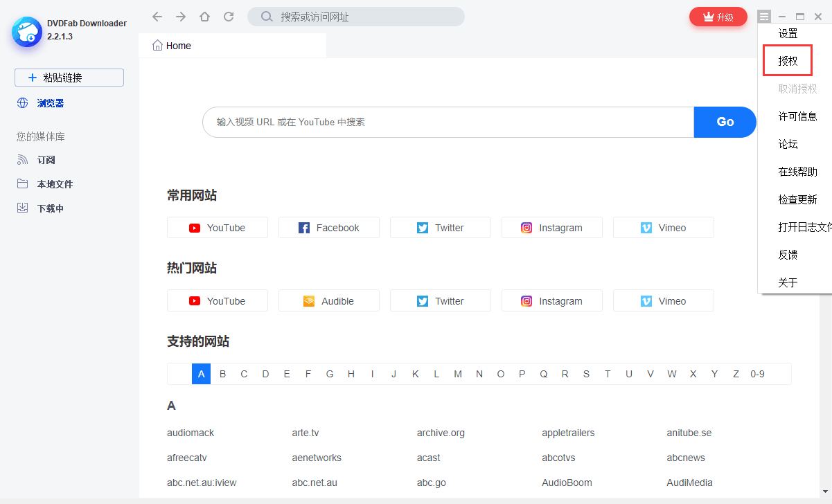Click the browser forward arrow

coord(181,17)
